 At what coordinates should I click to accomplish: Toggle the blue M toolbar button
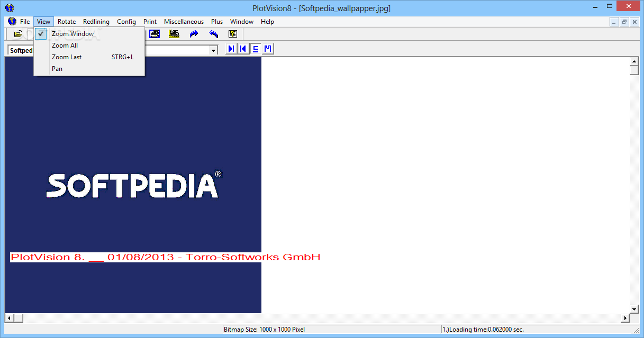[268, 49]
